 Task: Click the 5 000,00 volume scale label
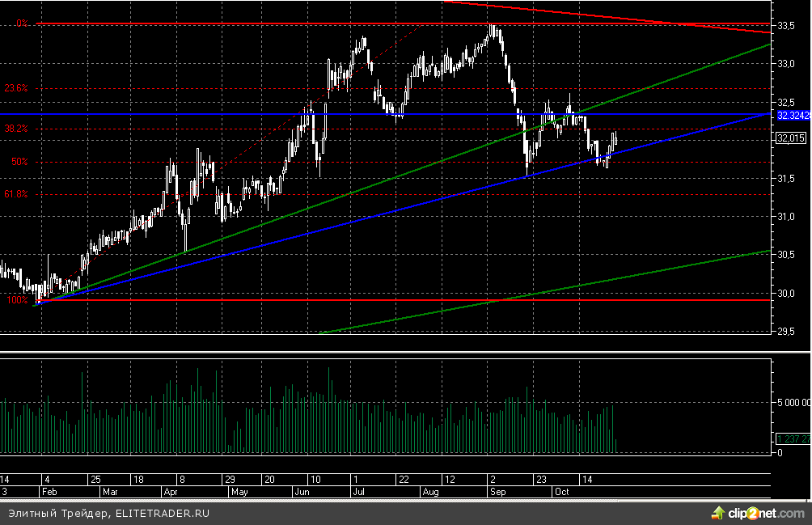click(x=792, y=402)
